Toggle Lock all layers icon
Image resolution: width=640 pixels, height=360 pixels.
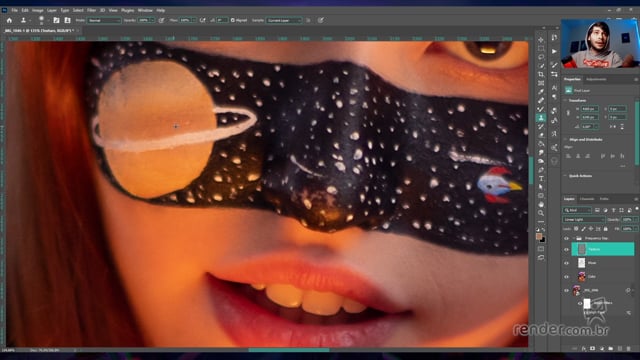pyautogui.click(x=606, y=229)
